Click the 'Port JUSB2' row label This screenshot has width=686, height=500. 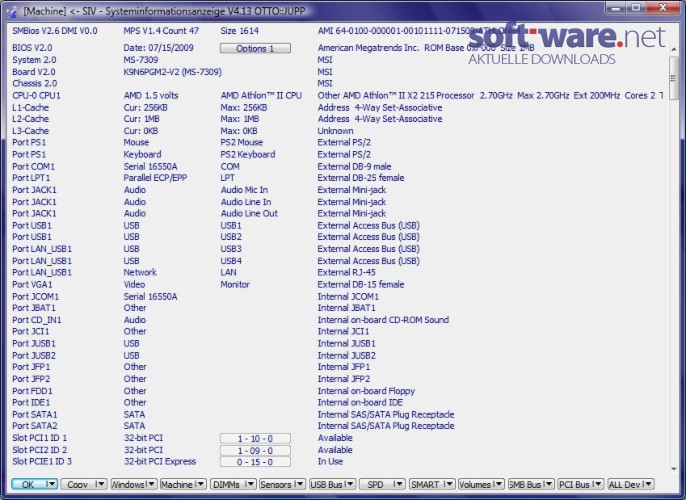(x=34, y=355)
